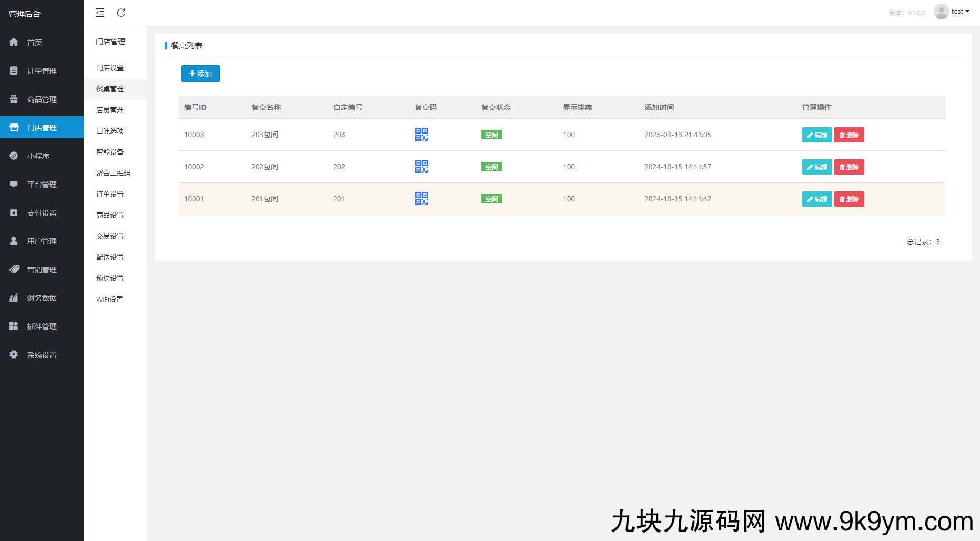Click 删除 for the 202包间 row
980x541 pixels.
pyautogui.click(x=849, y=167)
